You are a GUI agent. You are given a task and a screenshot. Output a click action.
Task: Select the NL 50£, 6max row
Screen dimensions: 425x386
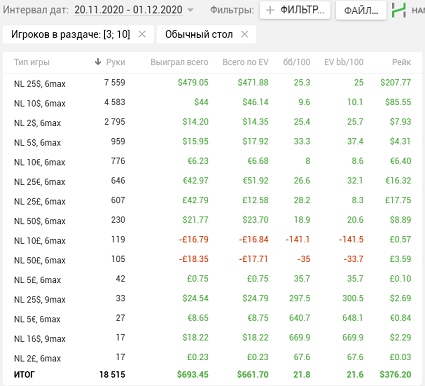(212, 260)
